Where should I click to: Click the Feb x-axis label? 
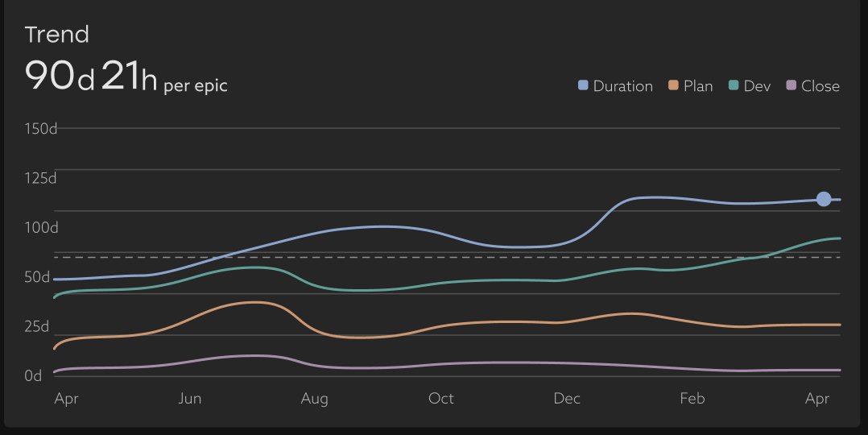(x=692, y=399)
